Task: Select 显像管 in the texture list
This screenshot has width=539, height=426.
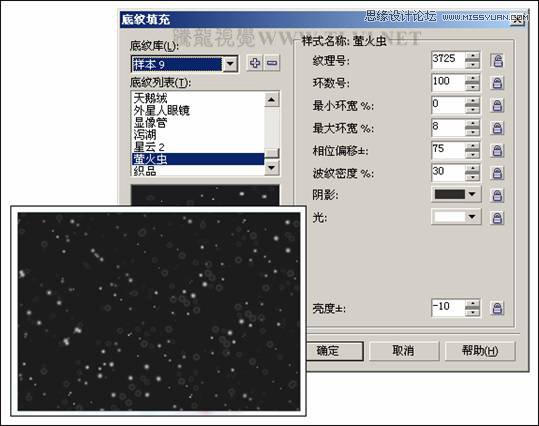Action: coord(198,122)
